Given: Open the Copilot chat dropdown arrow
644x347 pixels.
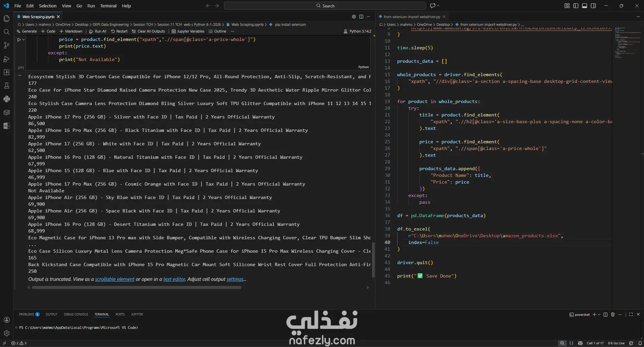Looking at the screenshot, I should [x=438, y=6].
